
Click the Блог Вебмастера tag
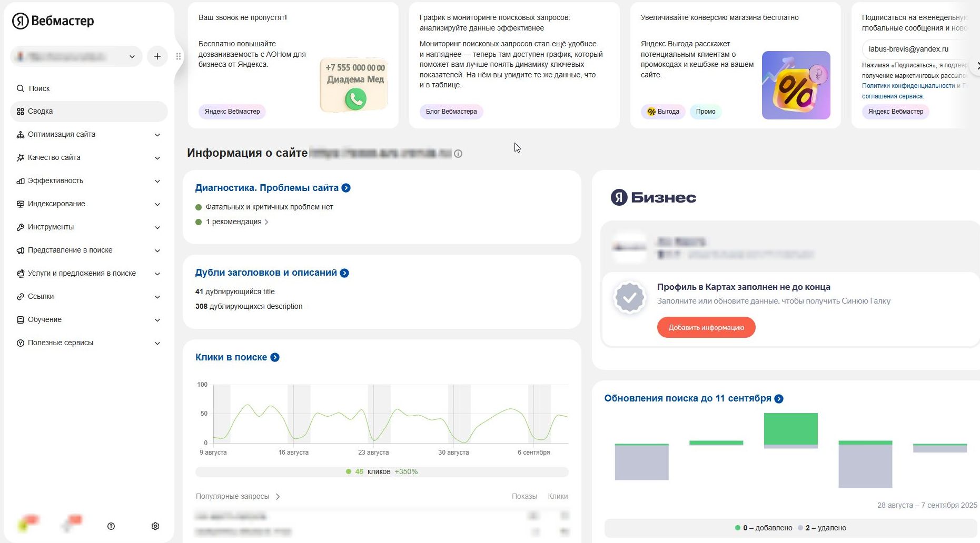pos(451,112)
